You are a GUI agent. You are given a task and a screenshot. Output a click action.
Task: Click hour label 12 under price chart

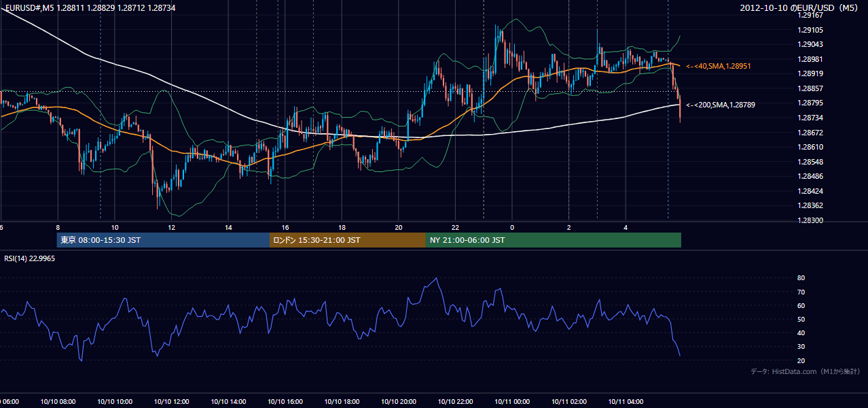(172, 227)
